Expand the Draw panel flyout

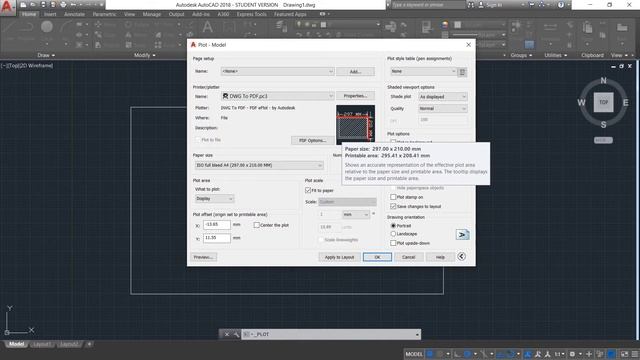[x=46, y=55]
